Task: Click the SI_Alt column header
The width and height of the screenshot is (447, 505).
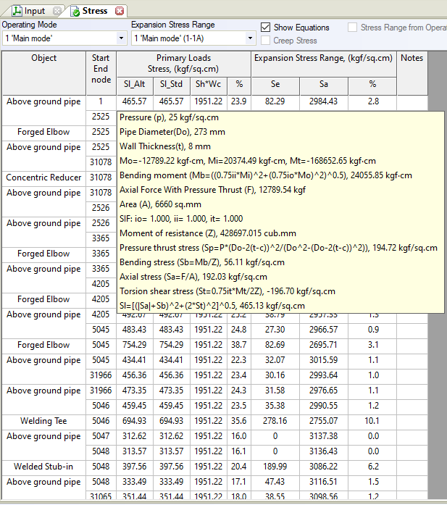Action: (135, 86)
